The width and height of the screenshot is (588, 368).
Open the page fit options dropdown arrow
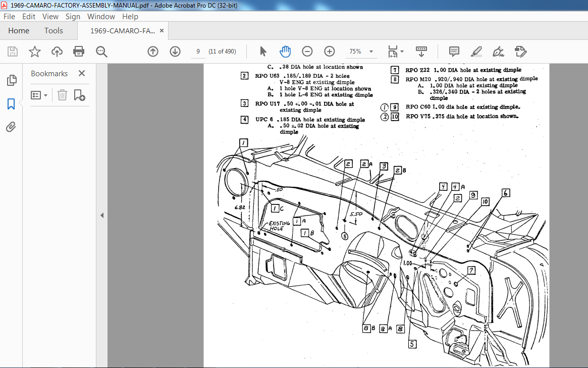[x=402, y=51]
